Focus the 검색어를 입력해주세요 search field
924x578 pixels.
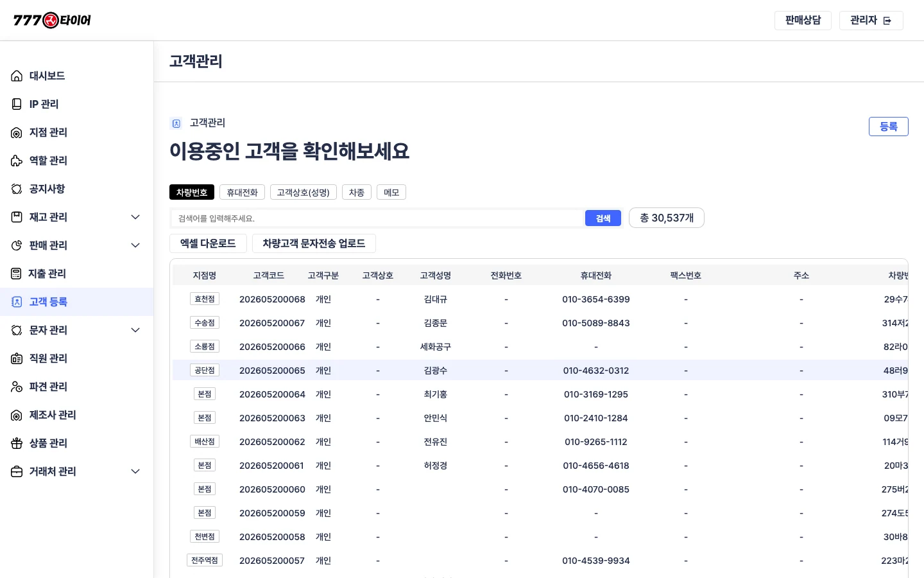(377, 218)
